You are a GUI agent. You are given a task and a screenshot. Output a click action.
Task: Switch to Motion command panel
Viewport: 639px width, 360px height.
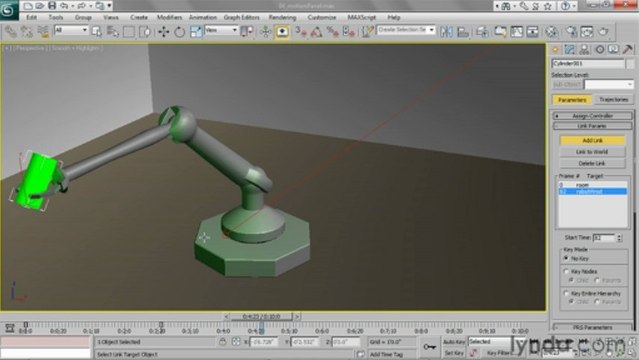click(599, 50)
